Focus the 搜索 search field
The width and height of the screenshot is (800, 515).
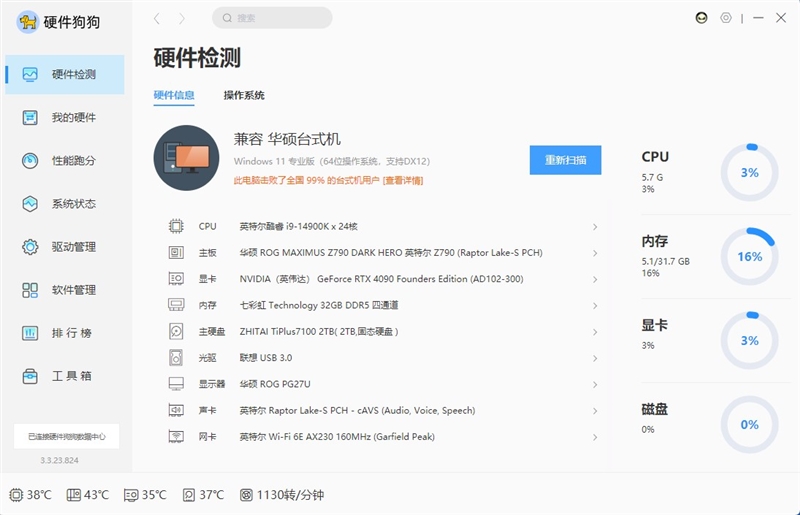(272, 18)
